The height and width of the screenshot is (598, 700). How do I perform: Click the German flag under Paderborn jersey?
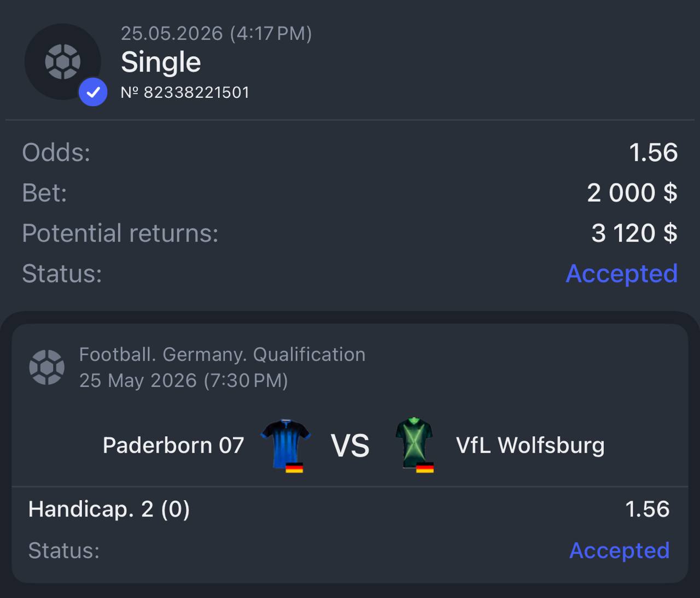pyautogui.click(x=294, y=468)
